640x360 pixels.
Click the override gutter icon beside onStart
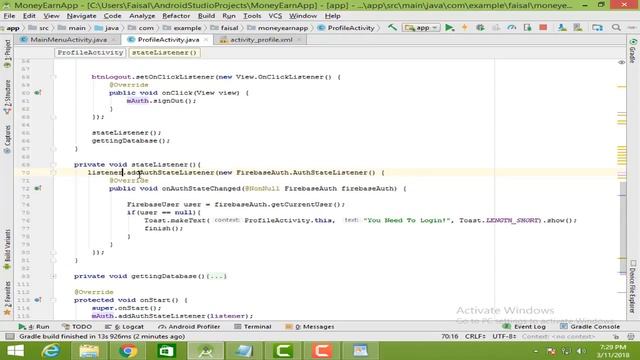pos(38,300)
